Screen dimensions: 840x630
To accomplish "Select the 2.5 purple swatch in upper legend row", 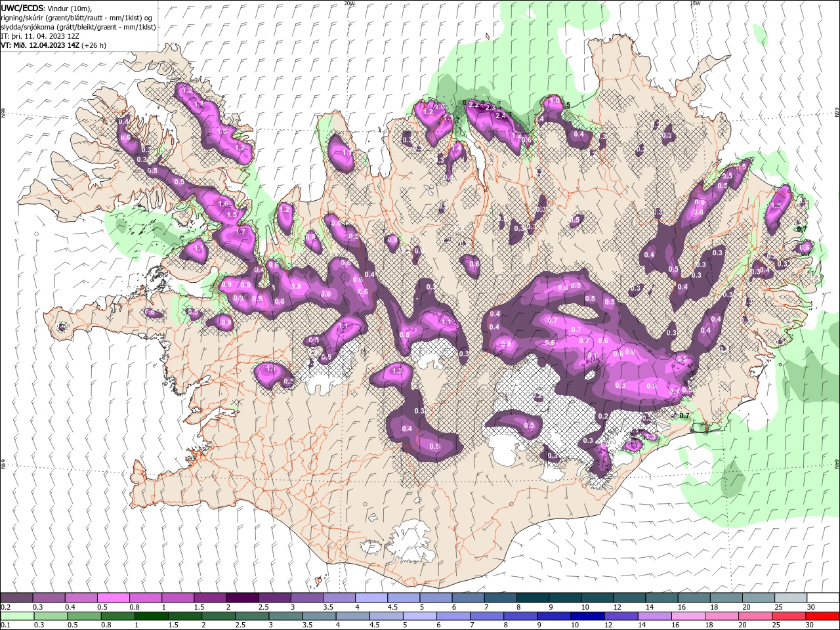I will pos(274,597).
